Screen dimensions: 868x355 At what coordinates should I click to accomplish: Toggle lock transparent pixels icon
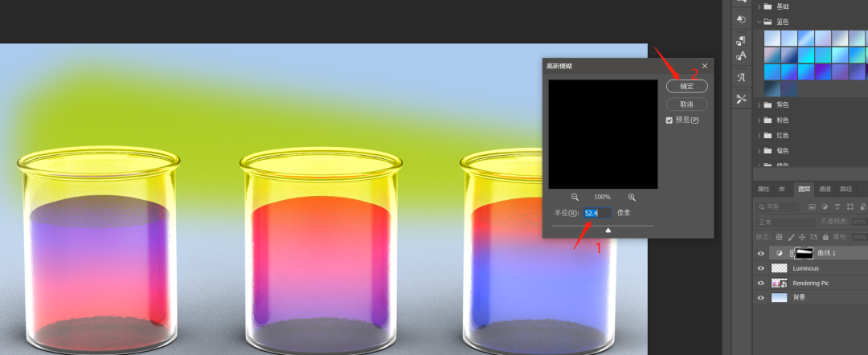[x=779, y=237]
